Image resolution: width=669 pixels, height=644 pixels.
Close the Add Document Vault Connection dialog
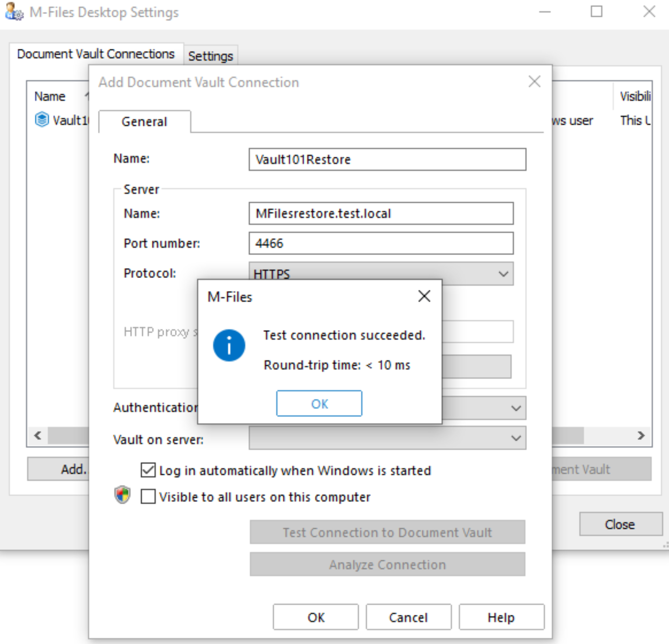tap(534, 82)
